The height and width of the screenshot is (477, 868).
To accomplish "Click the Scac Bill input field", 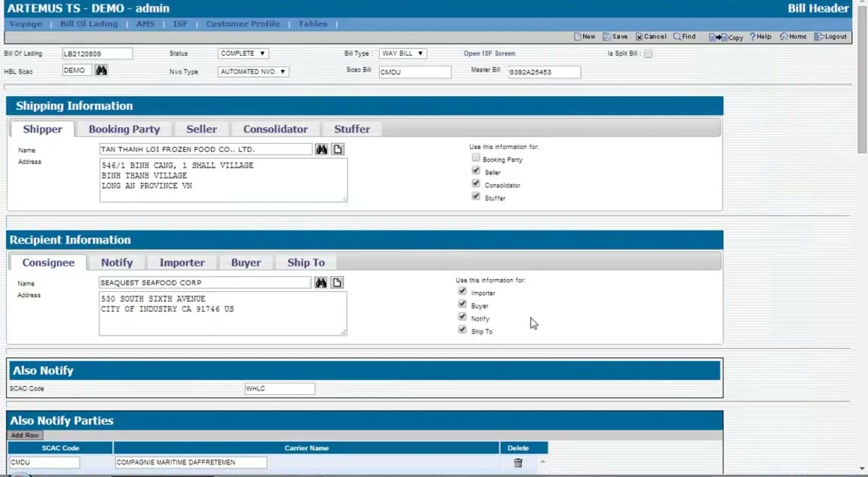I will tap(415, 72).
